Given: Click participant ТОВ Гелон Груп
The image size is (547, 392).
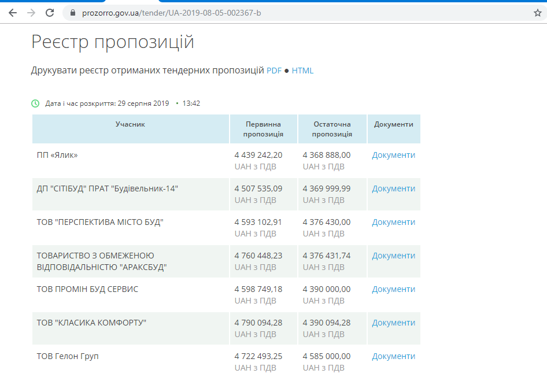Looking at the screenshot, I should (68, 356).
